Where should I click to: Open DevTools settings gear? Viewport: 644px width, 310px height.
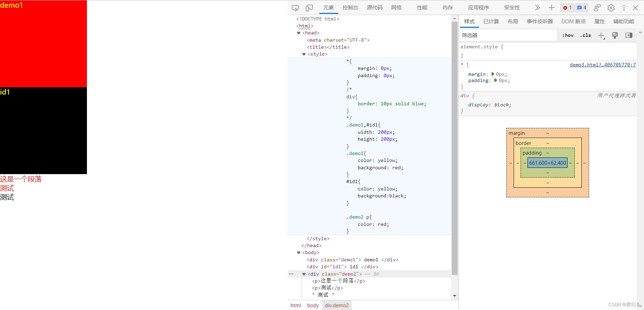coord(611,8)
